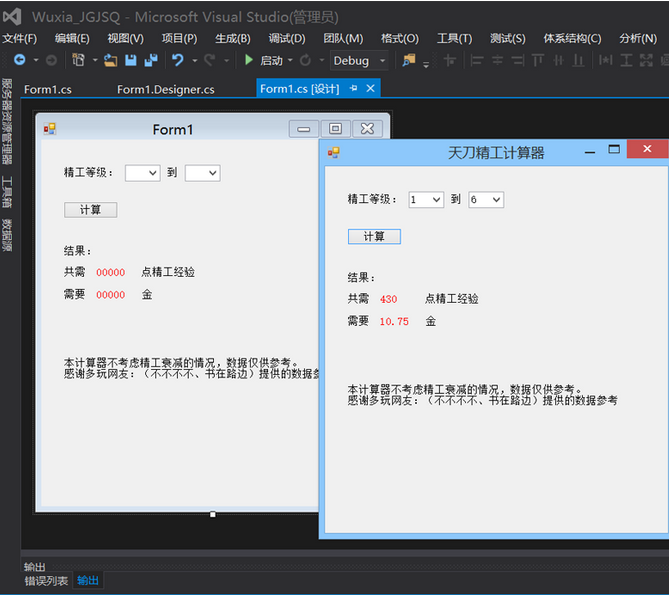Open toolbar overflow options next to Find icon
Image resolution: width=669 pixels, height=595 pixels.
point(425,64)
